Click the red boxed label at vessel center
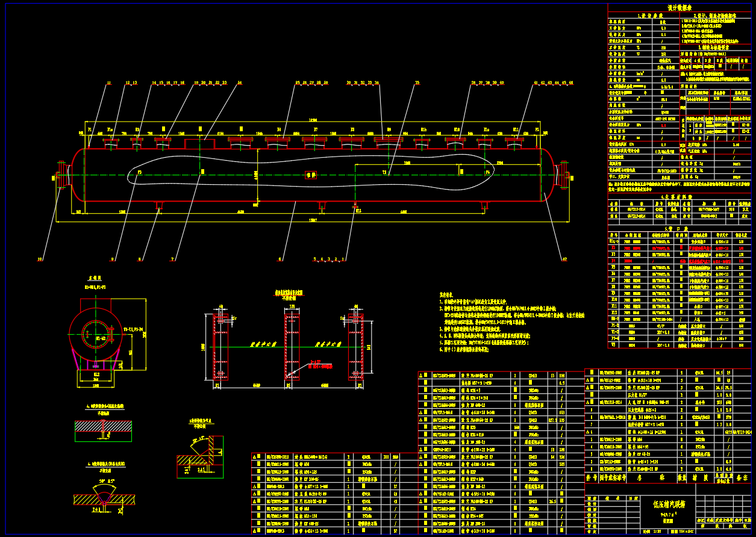The width and height of the screenshot is (756, 537). coord(310,175)
